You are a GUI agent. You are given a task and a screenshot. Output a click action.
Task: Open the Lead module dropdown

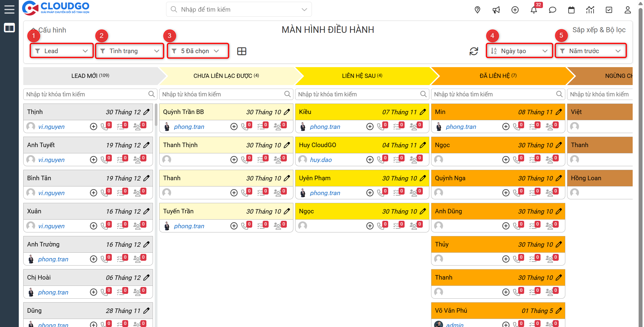click(x=61, y=51)
